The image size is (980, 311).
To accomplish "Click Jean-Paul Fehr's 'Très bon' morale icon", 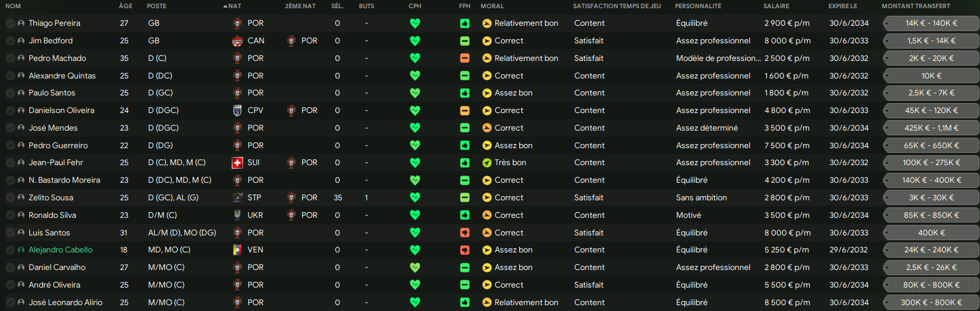I will tap(486, 163).
